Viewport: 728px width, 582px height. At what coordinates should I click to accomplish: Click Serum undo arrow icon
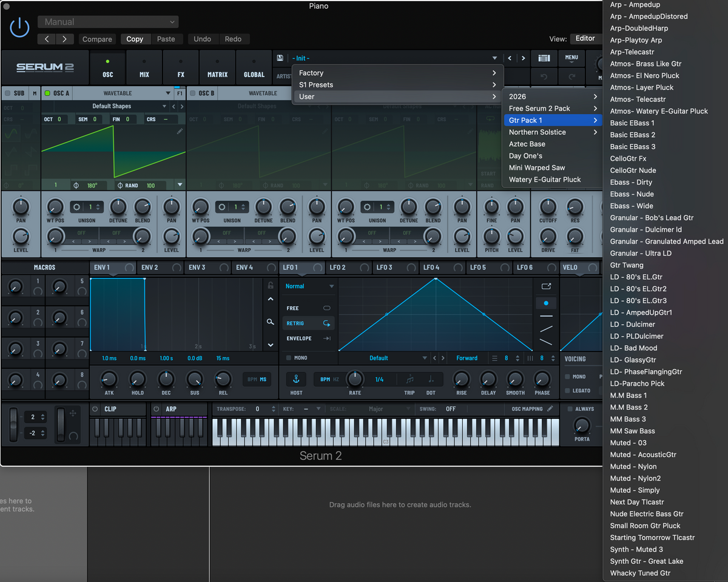544,77
